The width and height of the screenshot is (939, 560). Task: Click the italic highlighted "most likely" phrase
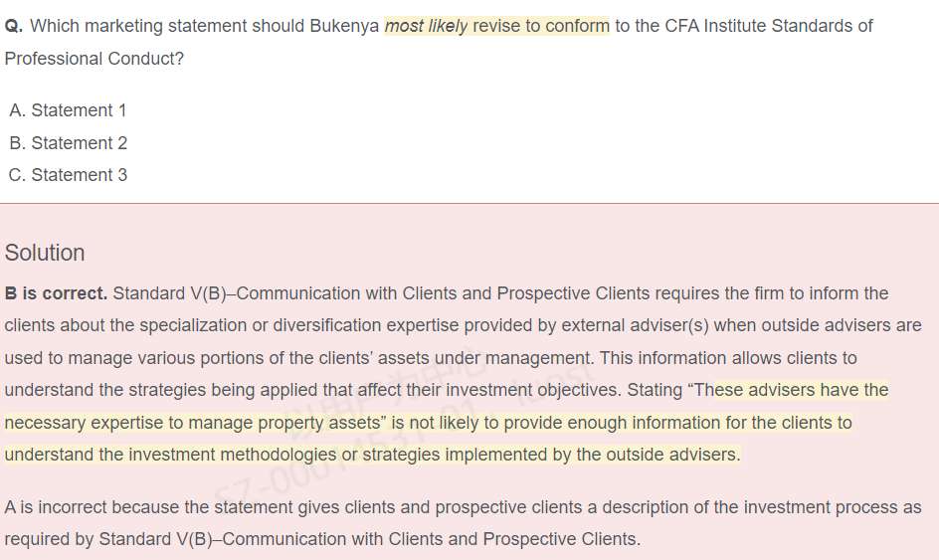pyautogui.click(x=426, y=26)
